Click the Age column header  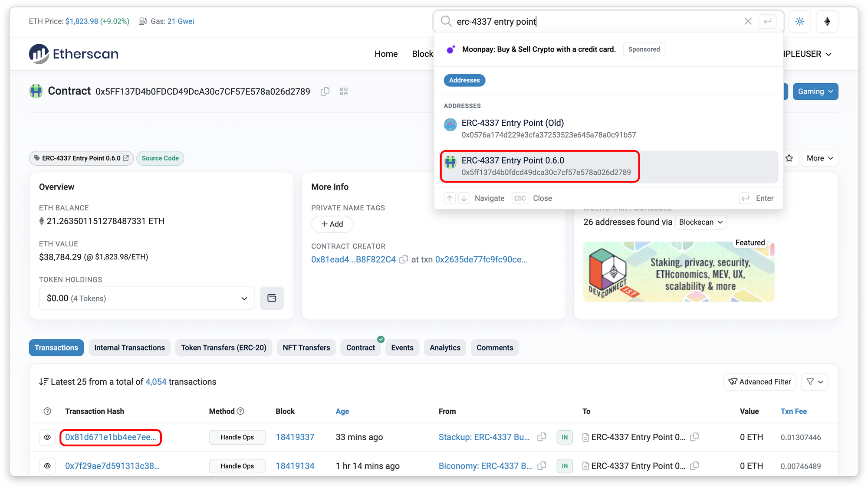pos(342,411)
